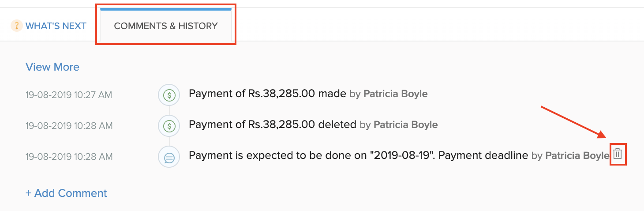The height and width of the screenshot is (211, 644).
Task: Click the 'Payment of Rs.38,285.00 made' entry text
Action: click(267, 94)
